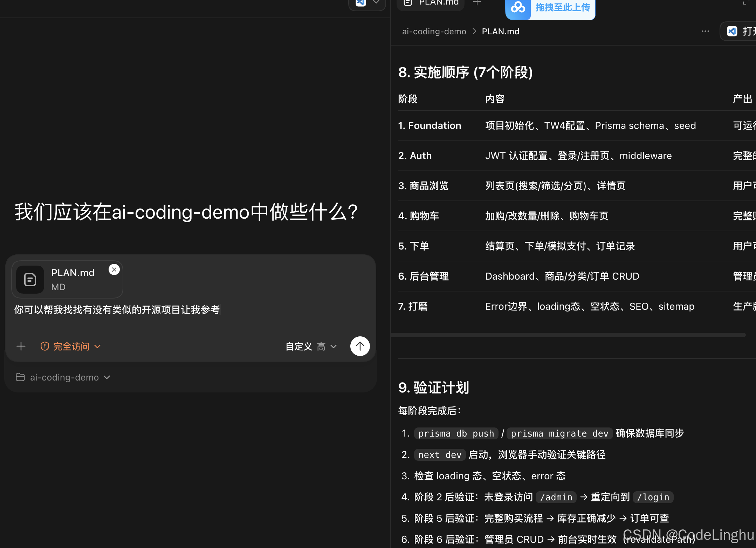Click the cloud upload icon
756x548 pixels.
[518, 7]
